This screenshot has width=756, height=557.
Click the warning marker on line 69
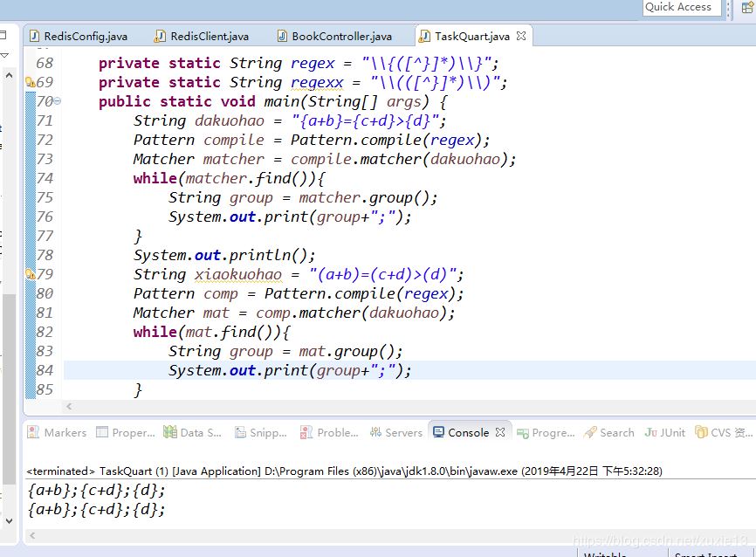click(30, 82)
